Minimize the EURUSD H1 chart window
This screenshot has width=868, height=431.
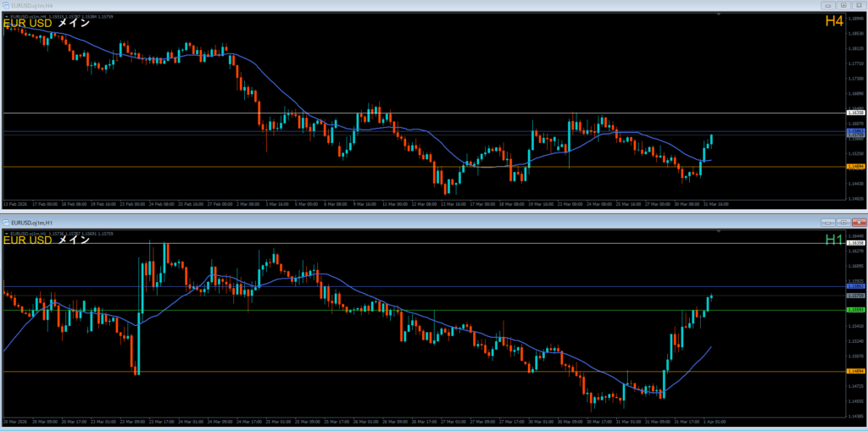coord(829,222)
